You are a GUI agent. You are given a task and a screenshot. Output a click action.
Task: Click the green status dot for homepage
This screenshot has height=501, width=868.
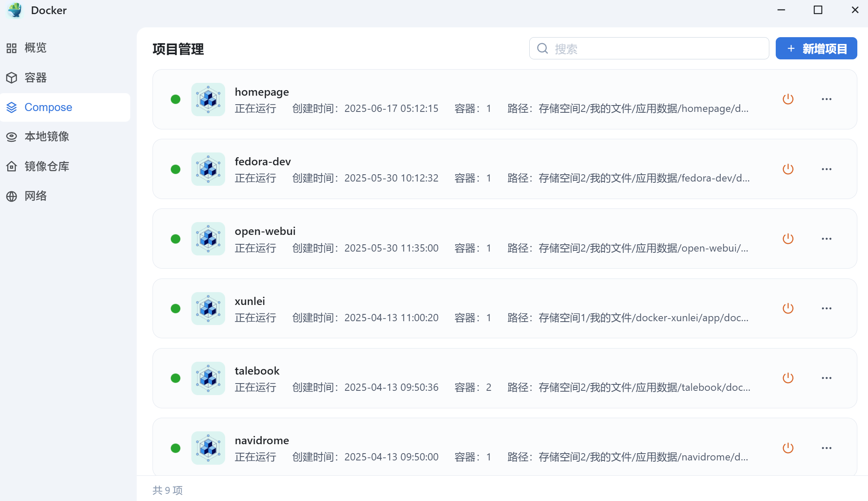[x=176, y=100]
